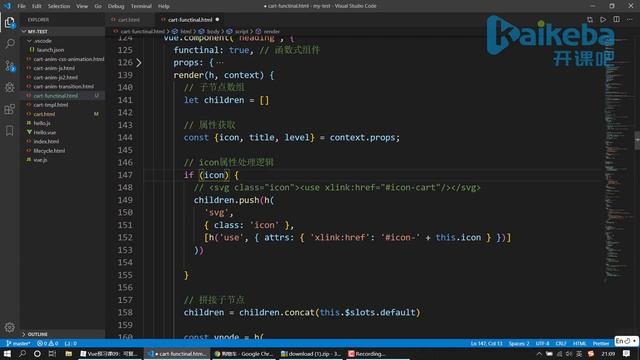Open the View menu
Viewport: 640px width, 360px height.
click(82, 6)
